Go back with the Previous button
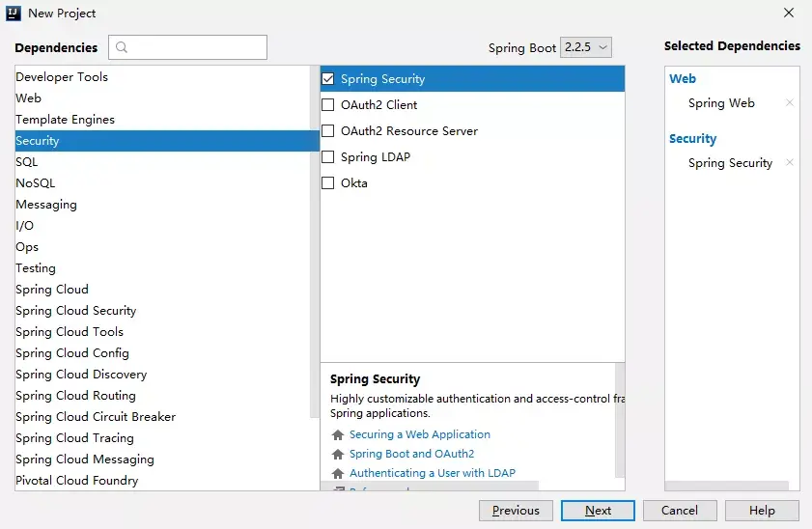Viewport: 812px width, 529px height. pyautogui.click(x=516, y=511)
